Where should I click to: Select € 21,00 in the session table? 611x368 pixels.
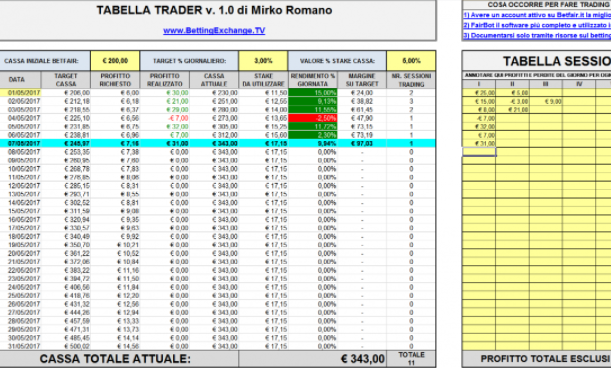click(512, 110)
